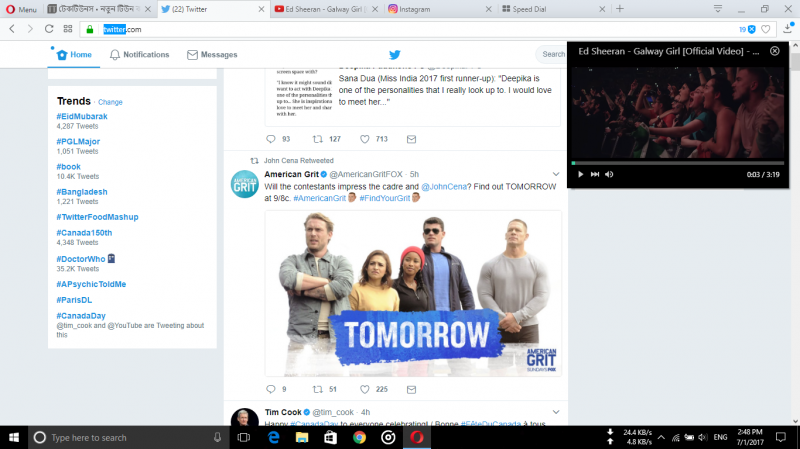
Task: Click the taskbar search box
Action: pos(128,438)
